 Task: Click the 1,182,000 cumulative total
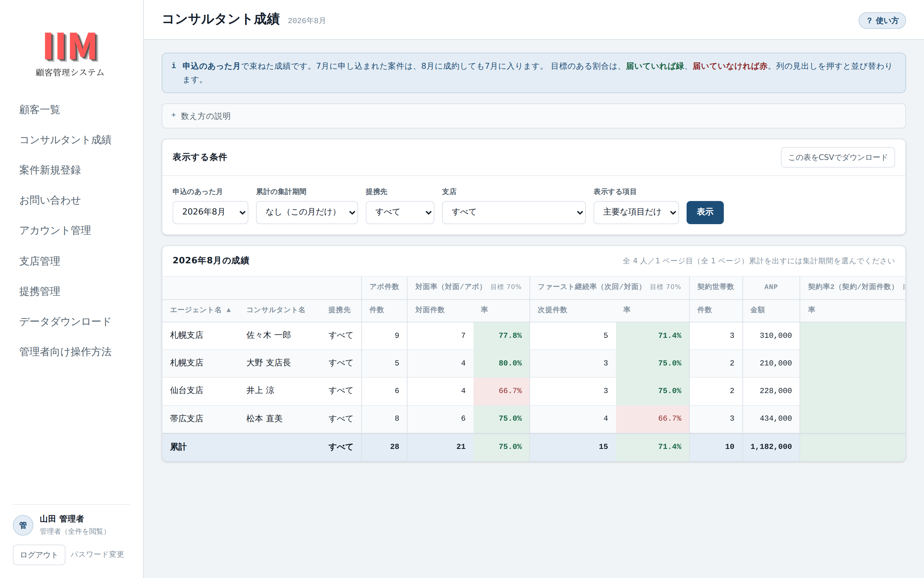771,446
